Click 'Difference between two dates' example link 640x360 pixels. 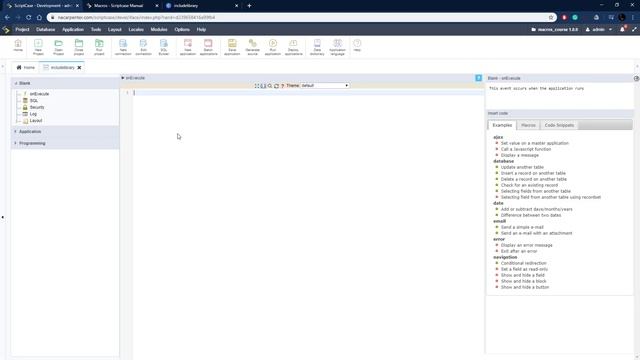point(531,215)
